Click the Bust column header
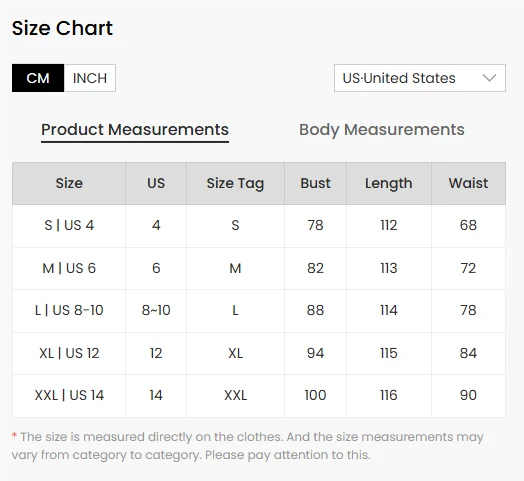 point(315,184)
